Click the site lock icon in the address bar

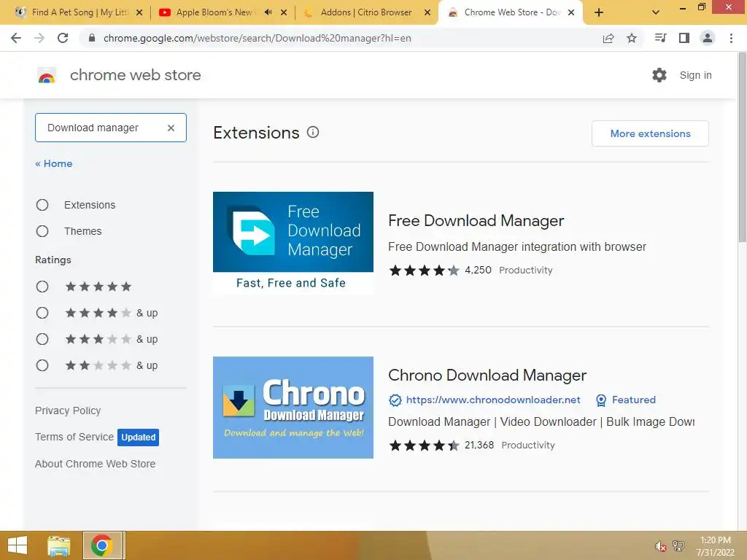pos(92,38)
